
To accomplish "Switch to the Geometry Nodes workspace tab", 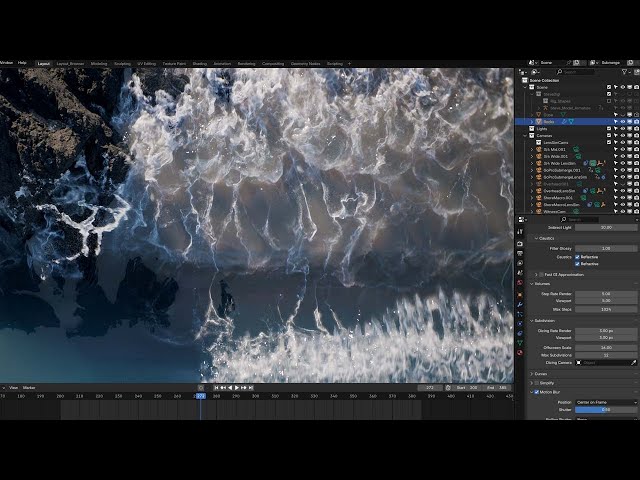I will coord(305,64).
